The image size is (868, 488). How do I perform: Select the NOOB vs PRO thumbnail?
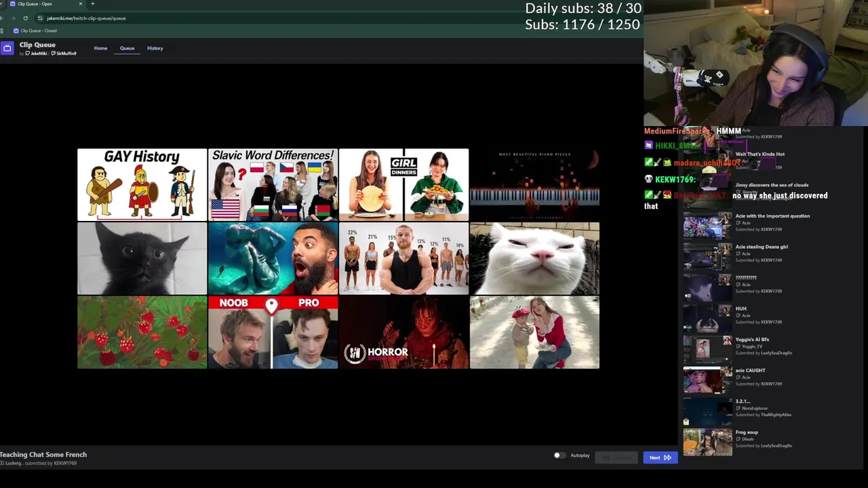273,332
